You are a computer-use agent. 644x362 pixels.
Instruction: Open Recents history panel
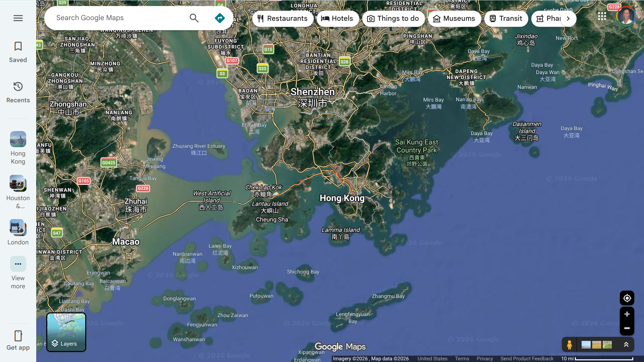[18, 92]
